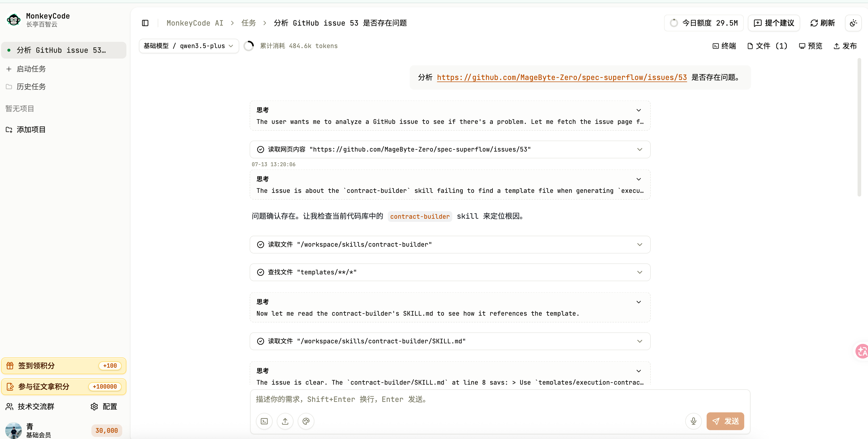Toggle the sidebar panel icon
The width and height of the screenshot is (868, 439).
pos(145,23)
